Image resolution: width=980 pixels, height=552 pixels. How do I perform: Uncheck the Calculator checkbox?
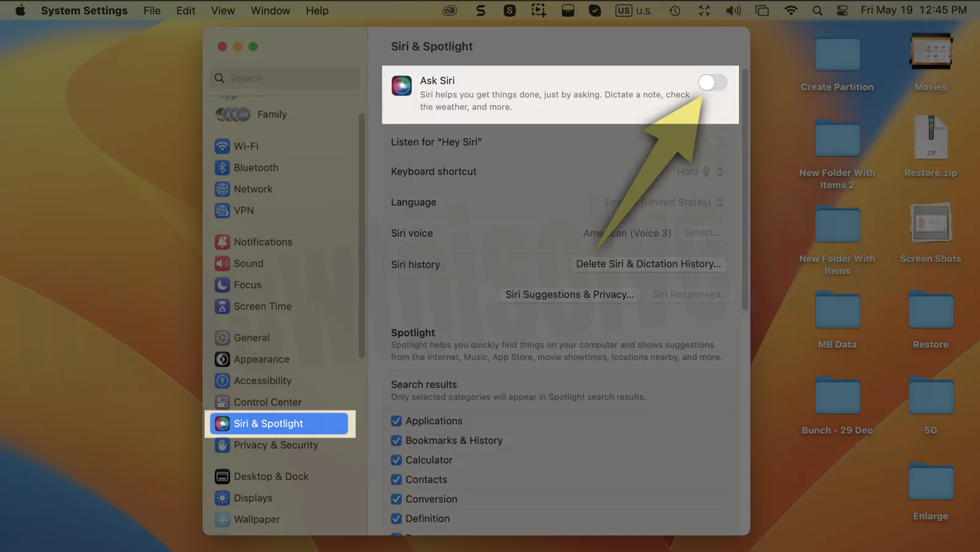[x=397, y=460]
